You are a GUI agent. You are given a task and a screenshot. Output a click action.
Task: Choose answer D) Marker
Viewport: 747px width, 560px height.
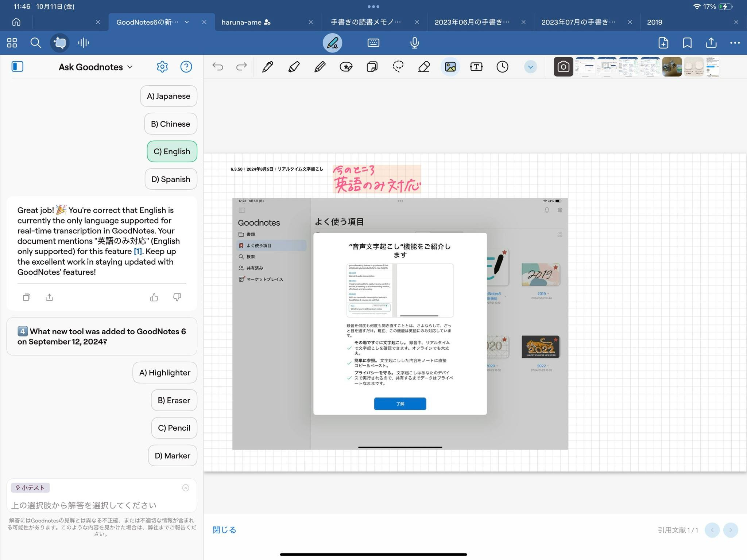pyautogui.click(x=173, y=456)
